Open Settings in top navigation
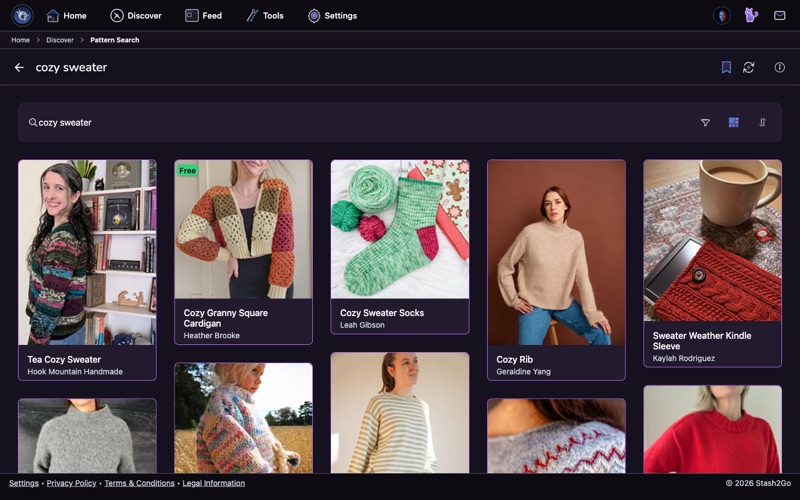 [332, 16]
